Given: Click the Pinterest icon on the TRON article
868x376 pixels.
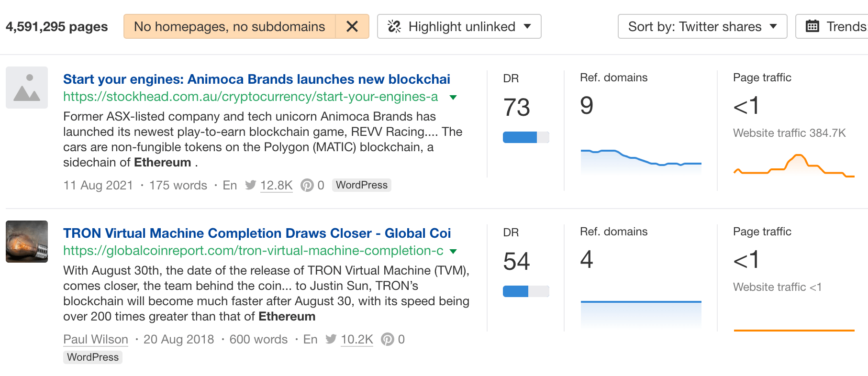Looking at the screenshot, I should point(388,339).
